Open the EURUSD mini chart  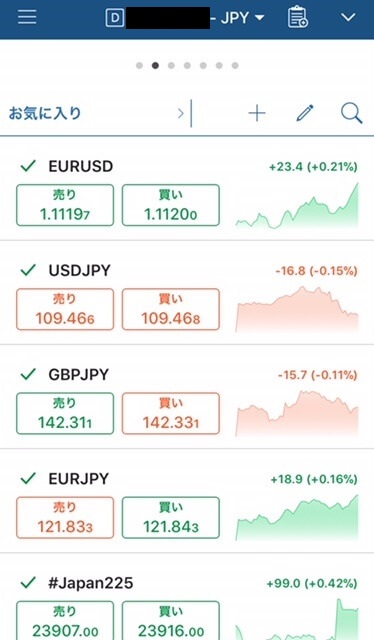(x=297, y=206)
